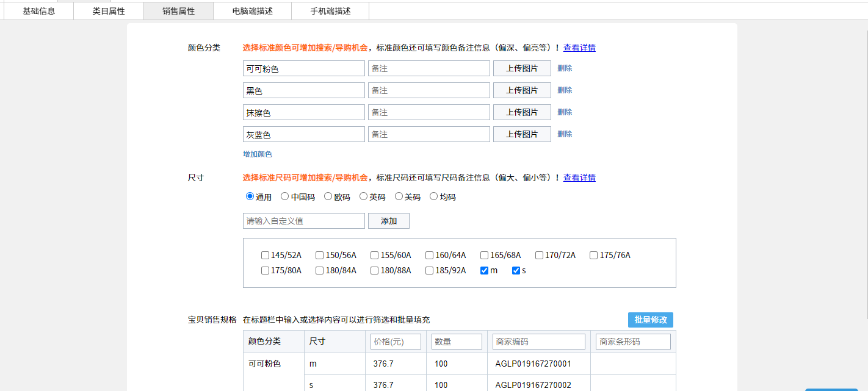868x391 pixels.
Task: Uncheck the m size checkbox
Action: 485,271
